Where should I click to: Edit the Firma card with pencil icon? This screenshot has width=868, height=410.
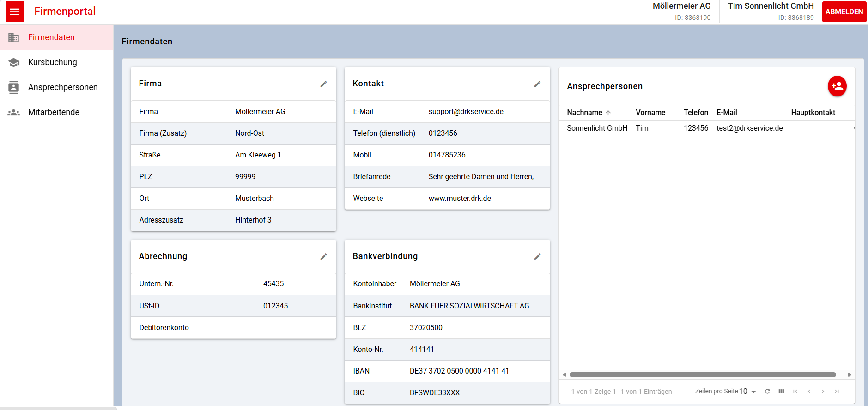coord(323,84)
